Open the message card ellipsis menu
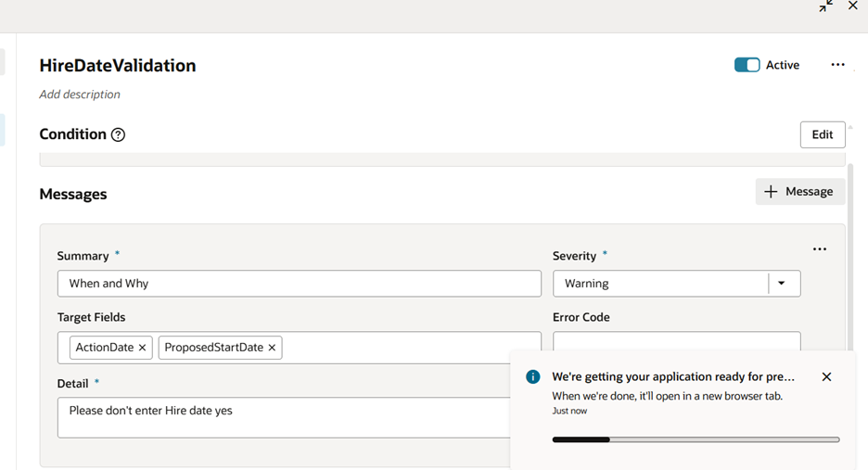 pos(819,249)
